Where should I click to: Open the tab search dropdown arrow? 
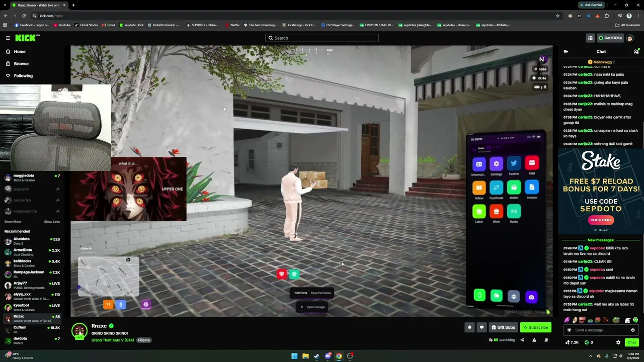pos(5,5)
